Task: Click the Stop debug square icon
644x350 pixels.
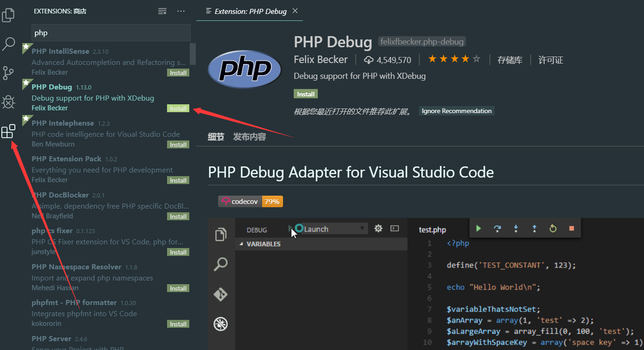Action: (x=571, y=228)
